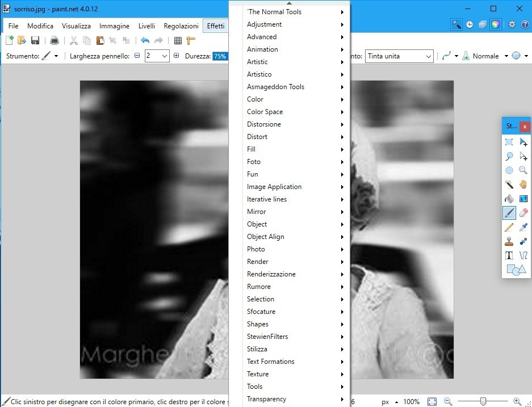This screenshot has height=407, width=532.
Task: Select the Paint Bucket tool
Action: coord(509,199)
